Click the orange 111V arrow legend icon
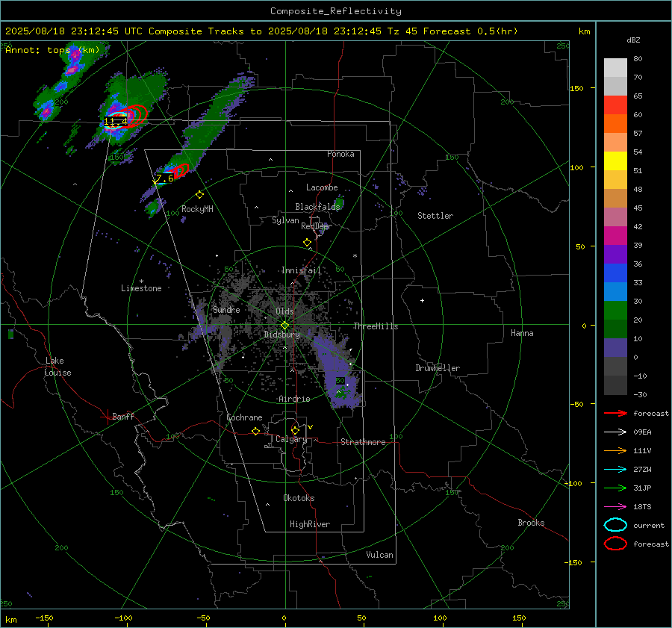This screenshot has height=628, width=672. click(615, 450)
